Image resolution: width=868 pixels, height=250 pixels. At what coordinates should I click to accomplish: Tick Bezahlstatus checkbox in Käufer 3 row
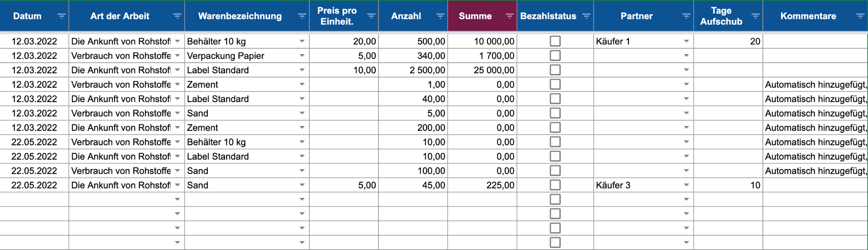click(x=555, y=185)
